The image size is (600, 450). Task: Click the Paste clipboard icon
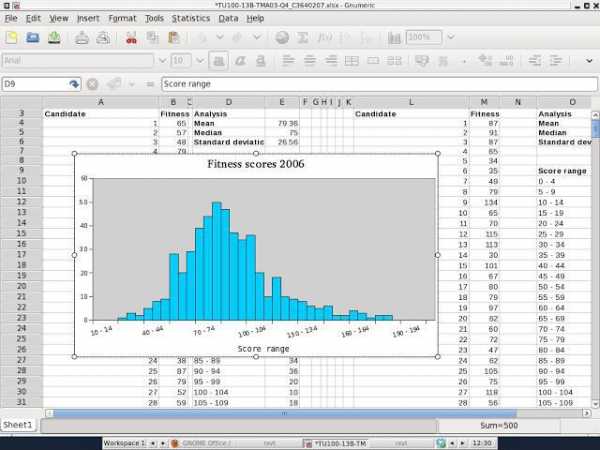175,38
